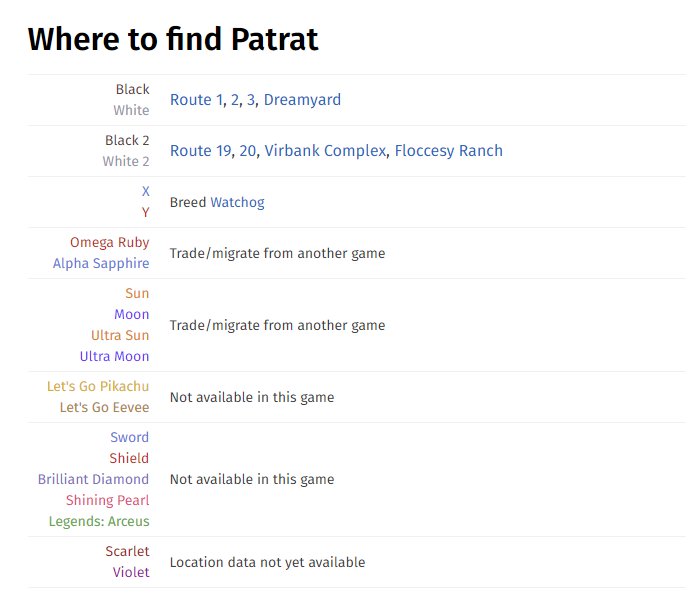Open the Floccesy Ranch link
The height and width of the screenshot is (599, 686).
click(448, 151)
